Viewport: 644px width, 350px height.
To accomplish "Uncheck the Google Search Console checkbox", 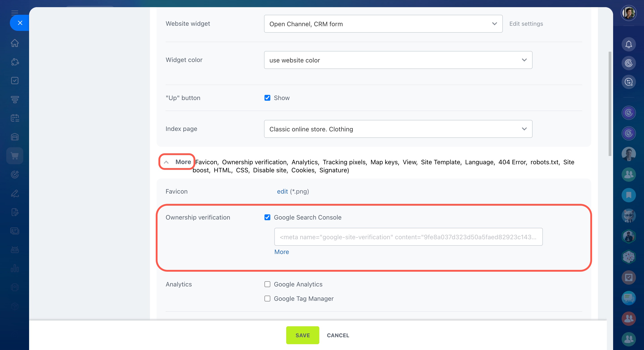I will (x=267, y=217).
